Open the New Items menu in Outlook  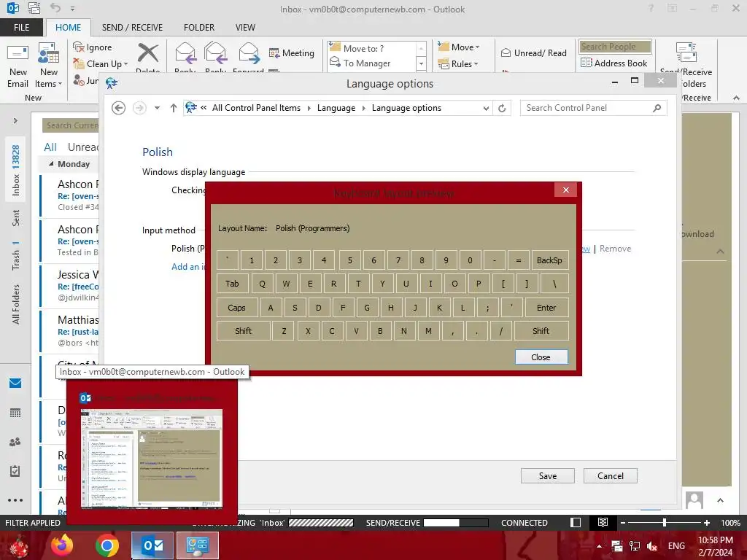[x=49, y=65]
